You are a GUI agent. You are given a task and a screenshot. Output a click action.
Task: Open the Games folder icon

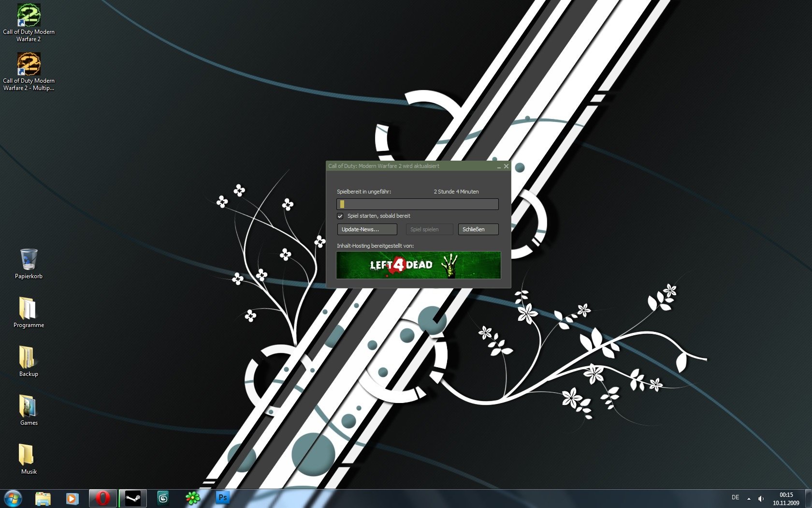29,410
